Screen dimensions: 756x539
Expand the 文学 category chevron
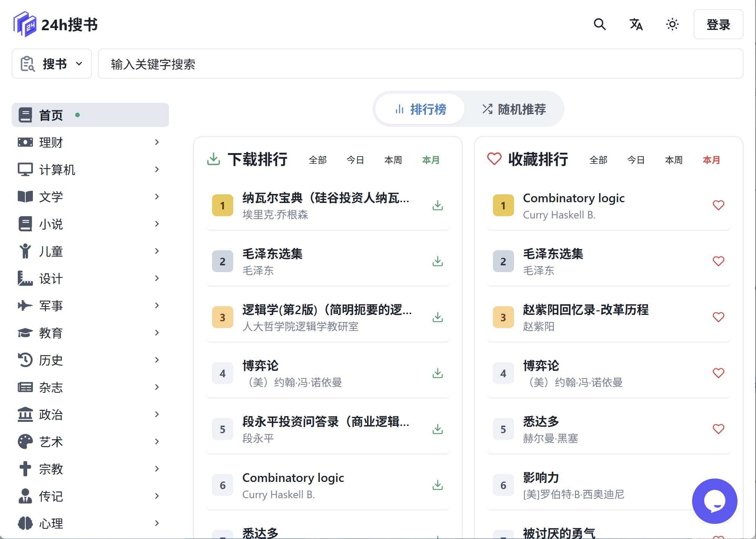[x=157, y=197]
